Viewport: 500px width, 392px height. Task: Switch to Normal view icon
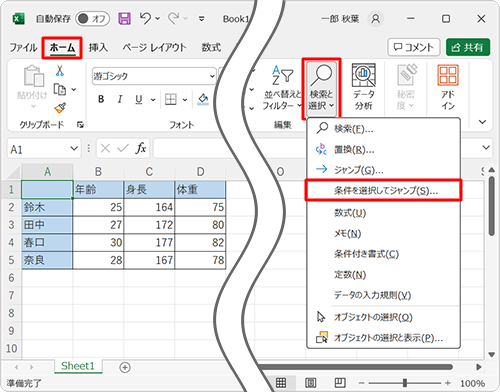coord(281,383)
